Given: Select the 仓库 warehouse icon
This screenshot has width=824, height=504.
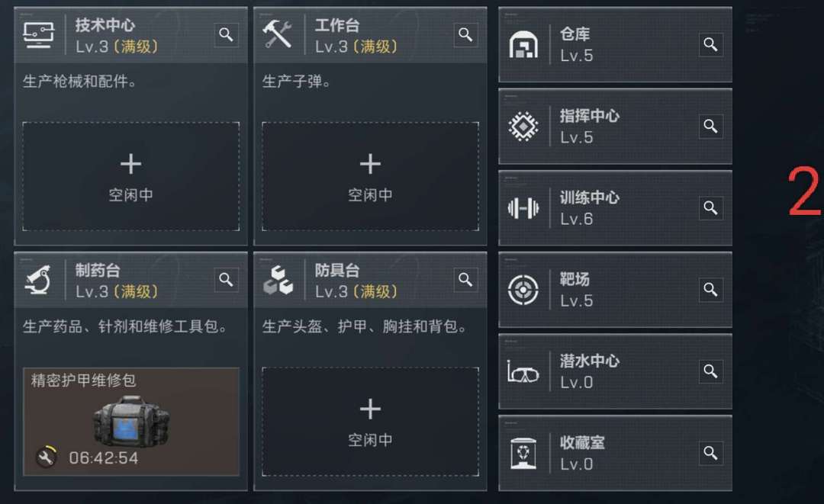Looking at the screenshot, I should click(x=523, y=44).
